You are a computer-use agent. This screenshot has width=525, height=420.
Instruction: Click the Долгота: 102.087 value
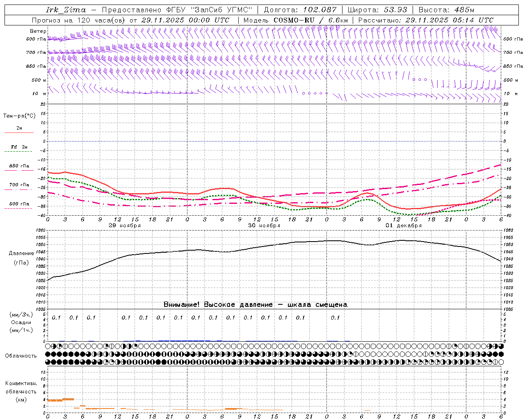click(x=300, y=10)
